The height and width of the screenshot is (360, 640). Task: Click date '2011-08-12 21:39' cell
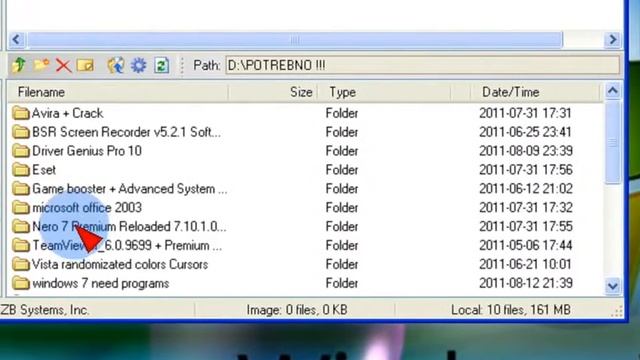point(526,283)
